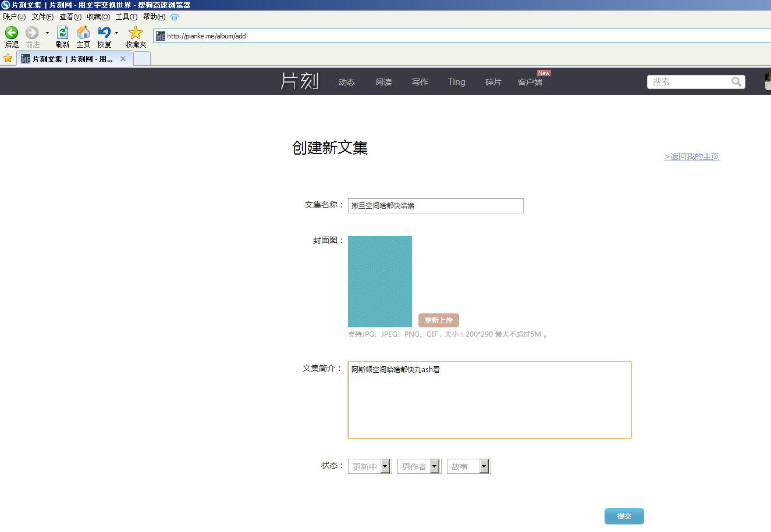
Task: Click the Refresh page icon
Action: point(62,33)
